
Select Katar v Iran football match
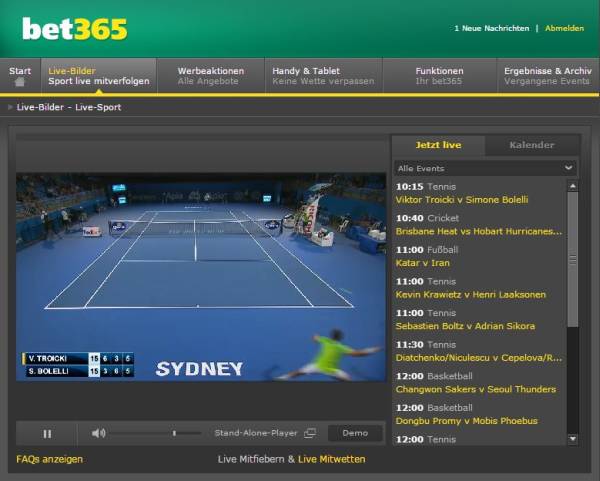(x=422, y=263)
